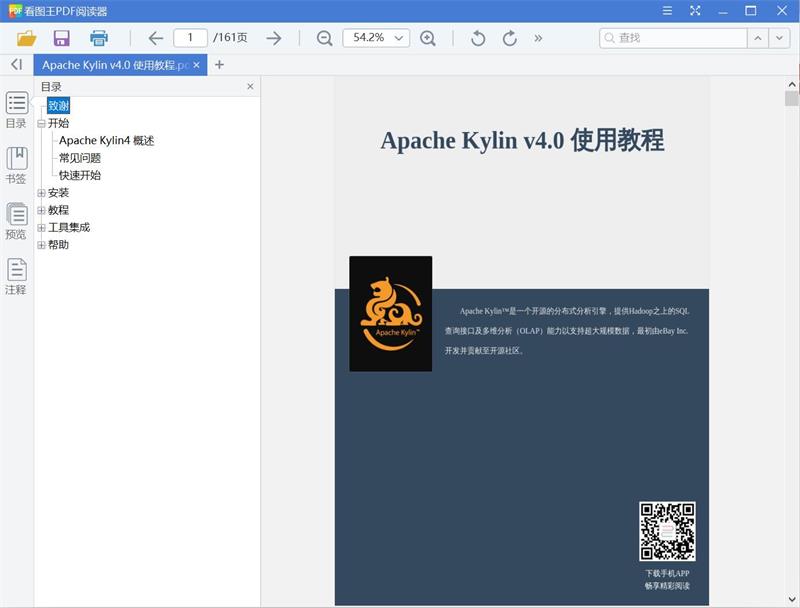The height and width of the screenshot is (608, 800).
Task: Open the 预览 thumbnails sidebar panel
Action: [16, 221]
